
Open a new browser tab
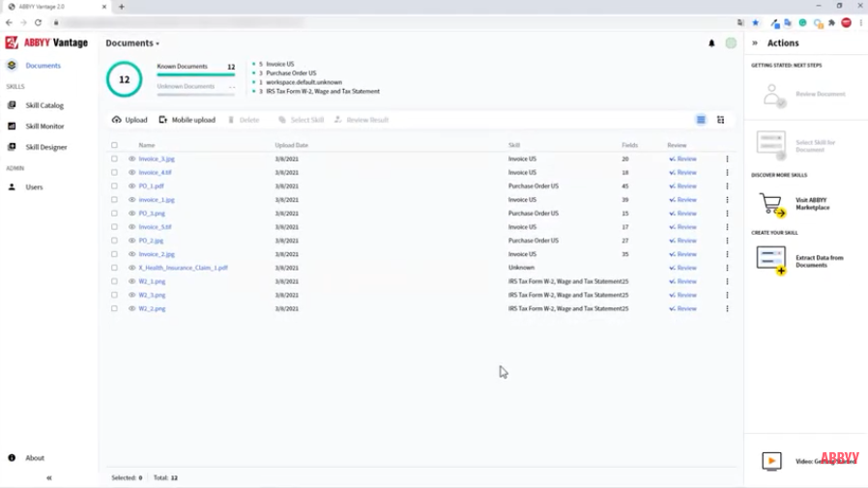pos(121,7)
